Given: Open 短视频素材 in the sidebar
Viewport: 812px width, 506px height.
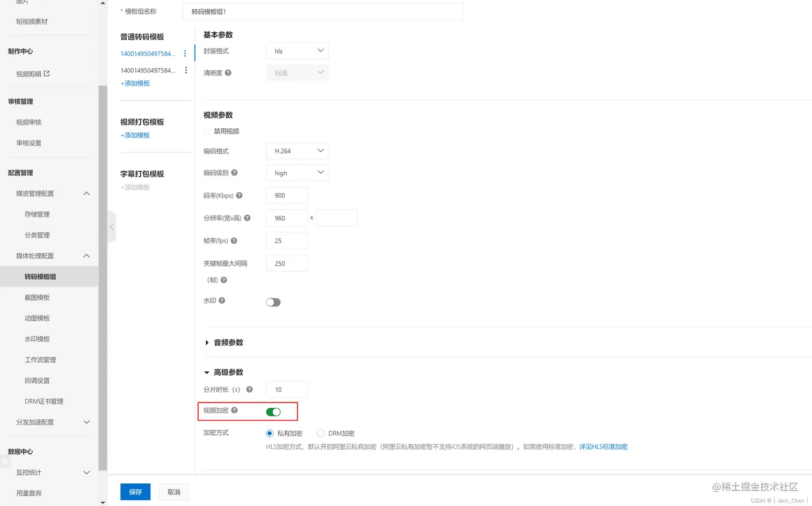Looking at the screenshot, I should point(32,21).
